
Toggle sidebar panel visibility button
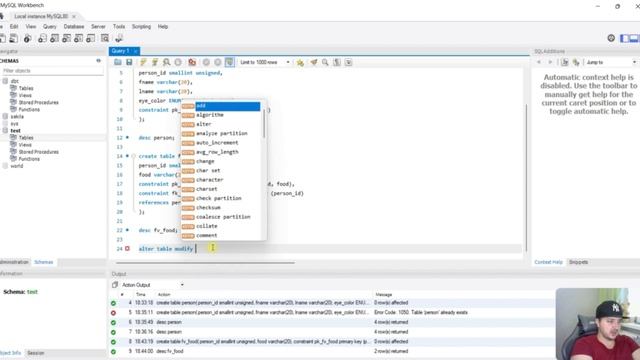(625, 38)
